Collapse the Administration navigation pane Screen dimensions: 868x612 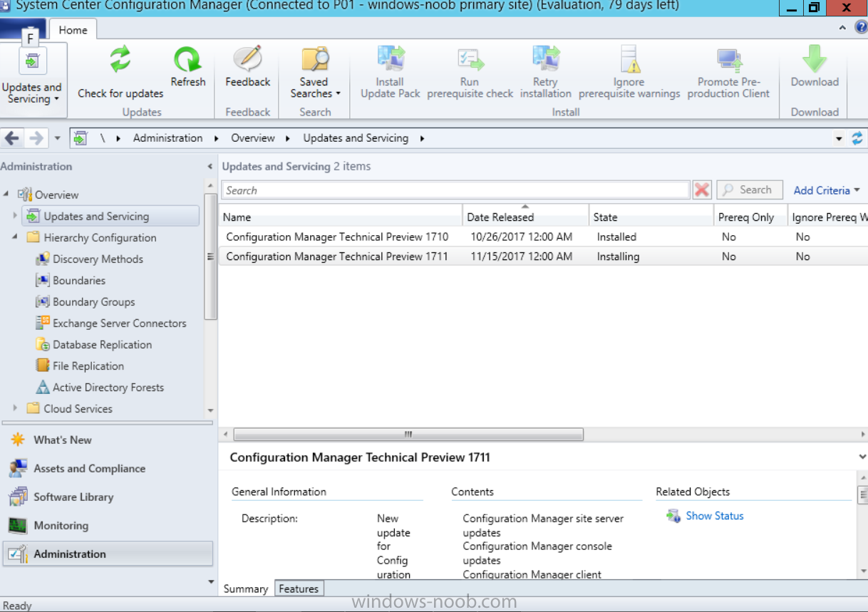coord(210,167)
